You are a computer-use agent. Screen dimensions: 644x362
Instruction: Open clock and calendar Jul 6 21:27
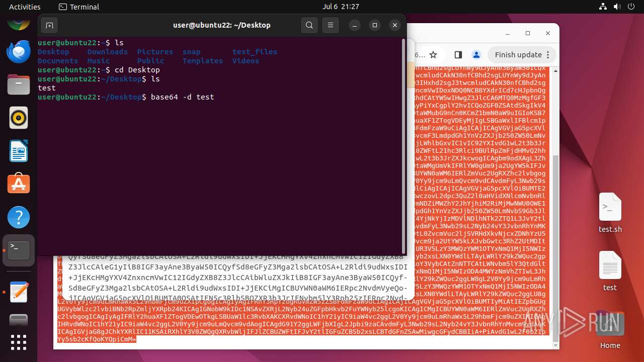(x=341, y=7)
